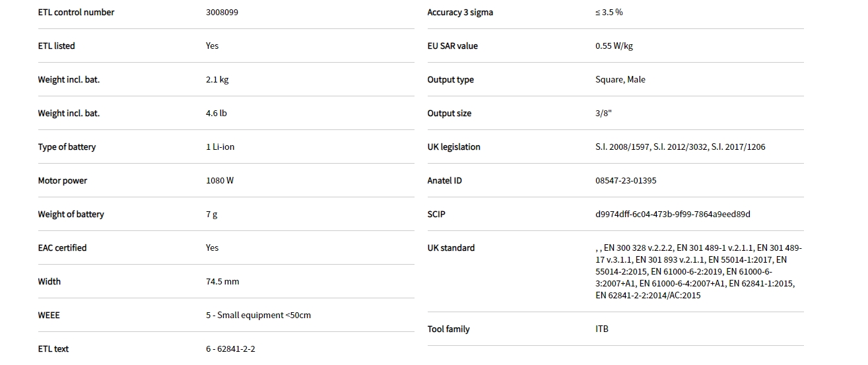
Task: Click the UK standard list of EN norms
Action: (x=698, y=271)
